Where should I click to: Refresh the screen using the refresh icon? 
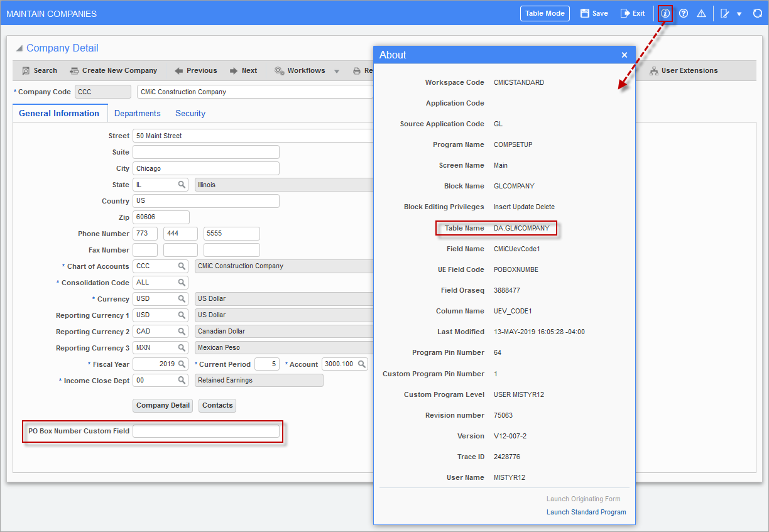[757, 13]
